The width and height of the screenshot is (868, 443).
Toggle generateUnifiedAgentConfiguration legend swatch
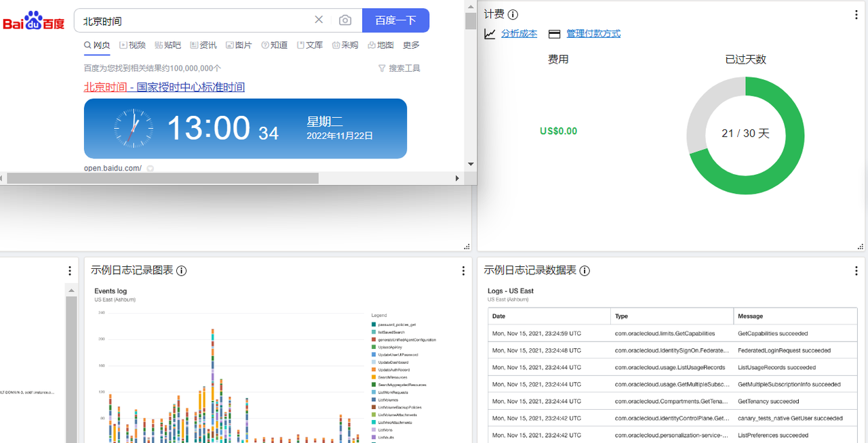point(374,339)
